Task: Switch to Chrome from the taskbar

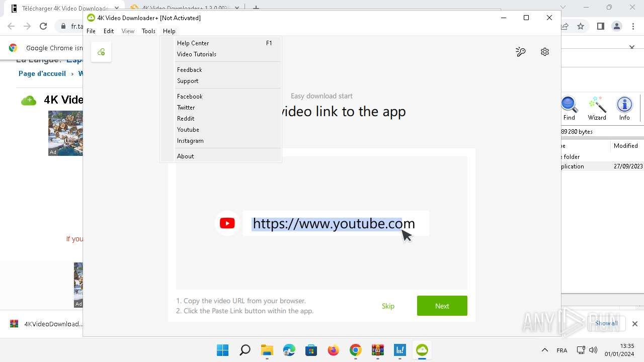Action: (355, 350)
